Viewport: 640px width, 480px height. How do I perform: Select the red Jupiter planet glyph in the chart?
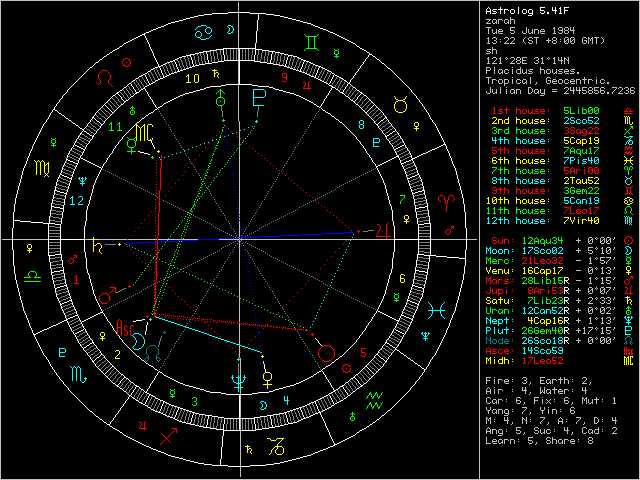click(x=382, y=229)
